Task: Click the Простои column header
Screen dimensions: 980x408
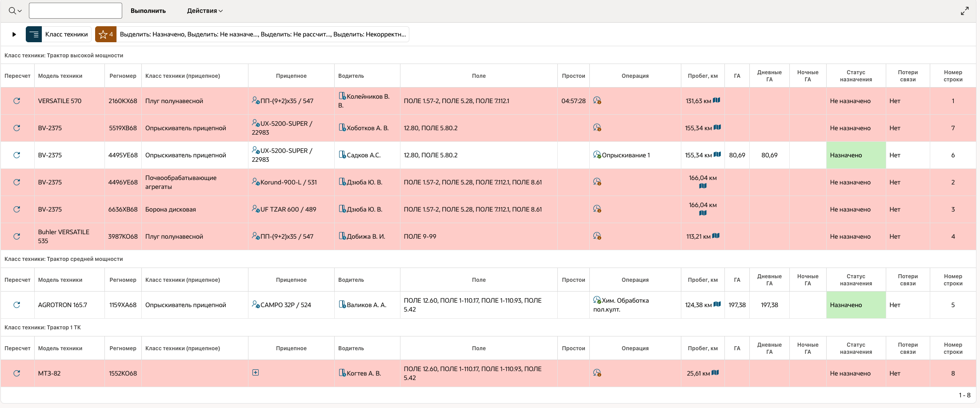Action: pyautogui.click(x=573, y=76)
